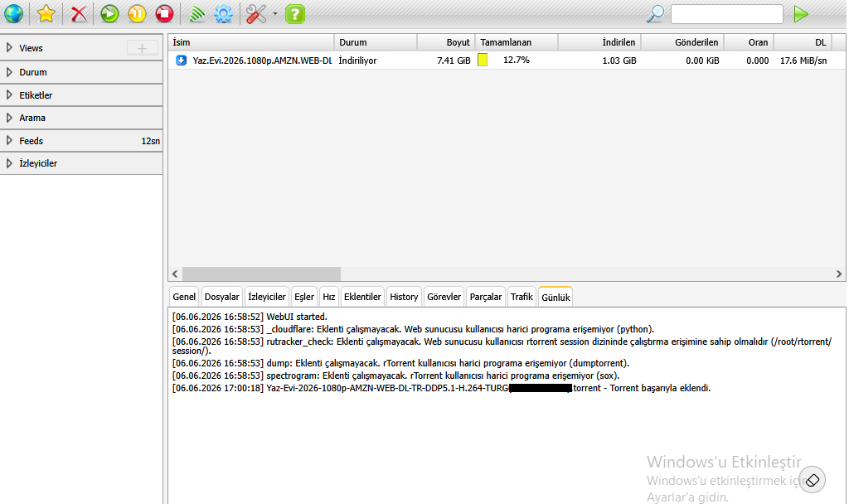Click the spectrogram log entry
The width and height of the screenshot is (849, 504).
pyautogui.click(x=395, y=376)
